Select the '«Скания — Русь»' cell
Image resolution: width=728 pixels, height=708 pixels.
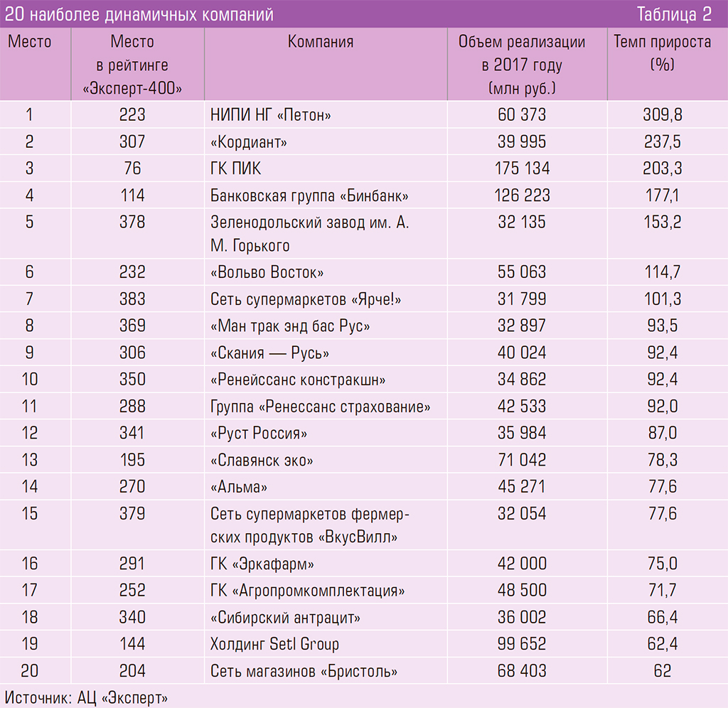point(269,353)
